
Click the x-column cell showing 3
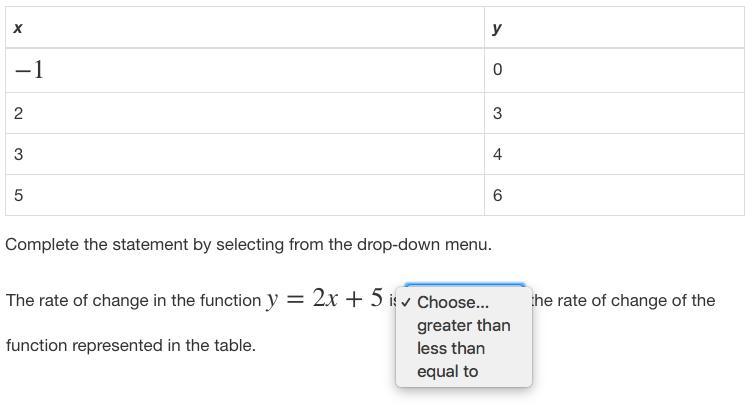[x=19, y=154]
